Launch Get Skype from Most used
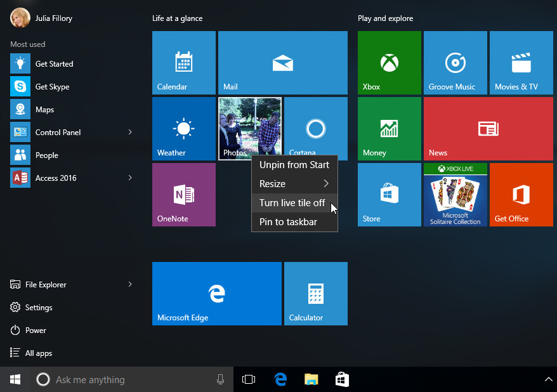Image resolution: width=557 pixels, height=392 pixels. point(71,87)
